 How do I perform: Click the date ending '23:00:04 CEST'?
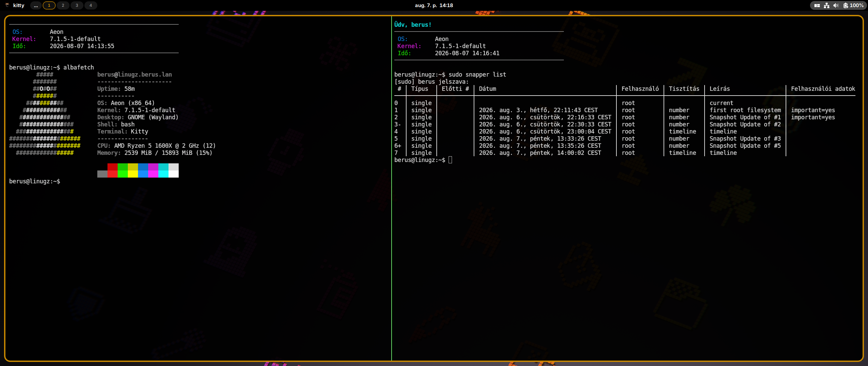[545, 131]
